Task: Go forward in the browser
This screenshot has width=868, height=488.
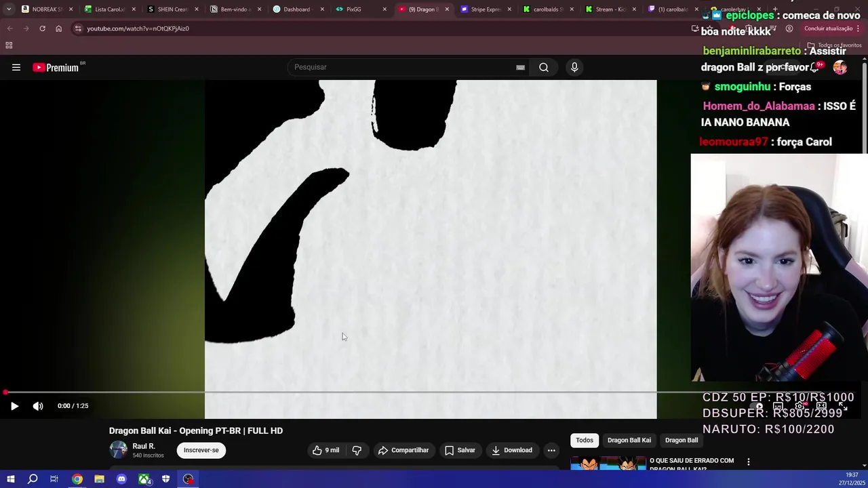Action: (x=26, y=28)
